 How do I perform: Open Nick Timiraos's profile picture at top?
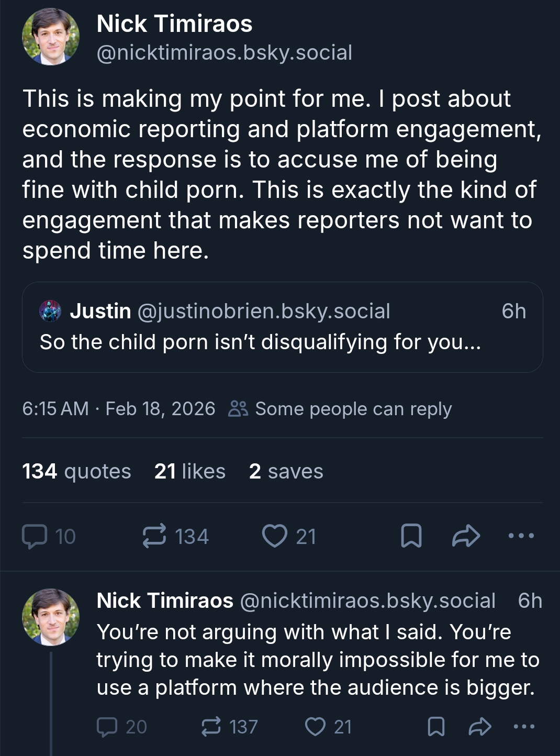51,37
